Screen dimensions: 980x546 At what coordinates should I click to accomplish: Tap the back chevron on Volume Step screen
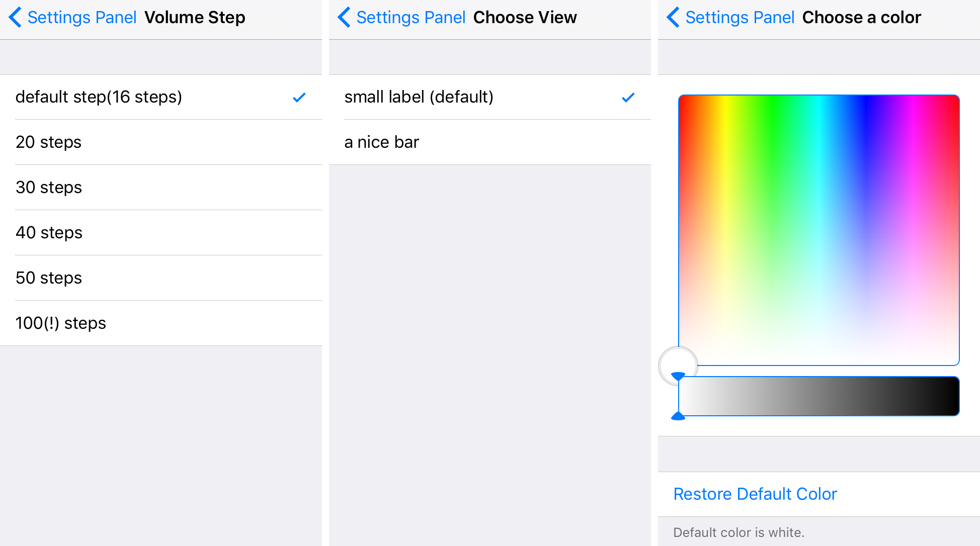15,17
